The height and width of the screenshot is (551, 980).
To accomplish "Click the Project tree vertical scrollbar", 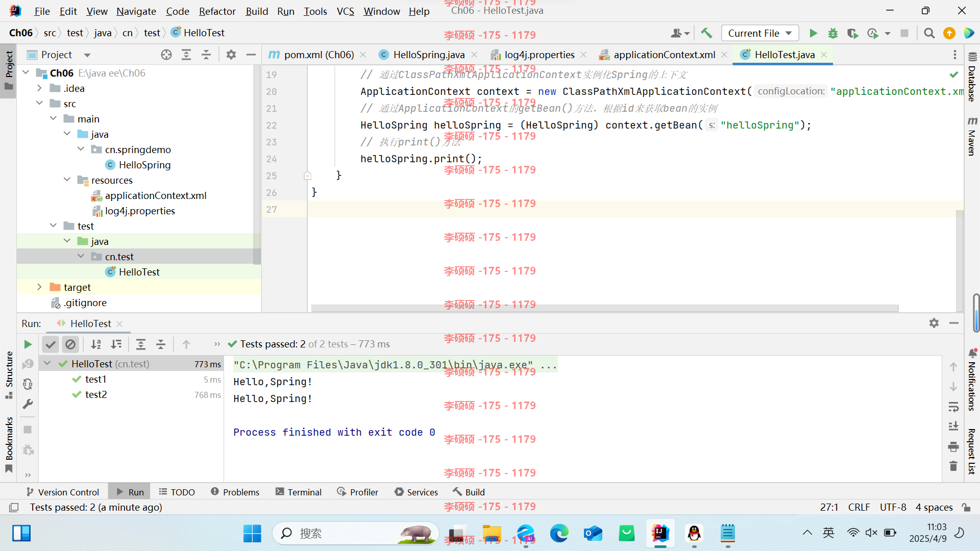I will (x=257, y=166).
